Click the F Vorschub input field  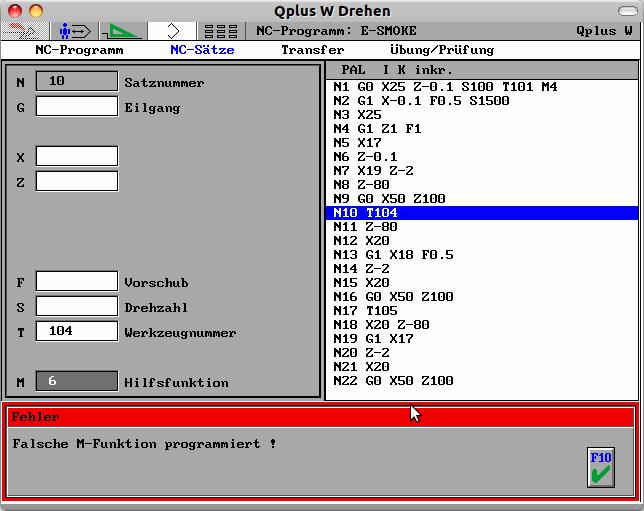77,281
